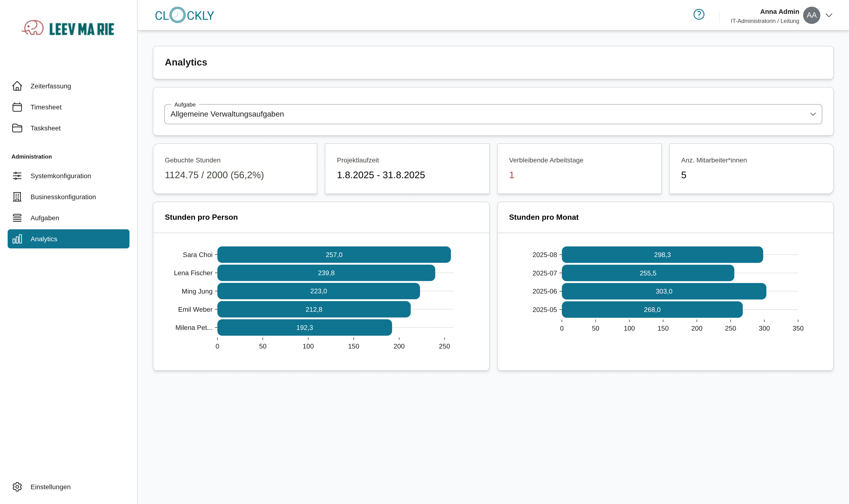Screen dimensions: 849x504
Task: Click the Zeiterfassung house icon
Action: point(17,86)
